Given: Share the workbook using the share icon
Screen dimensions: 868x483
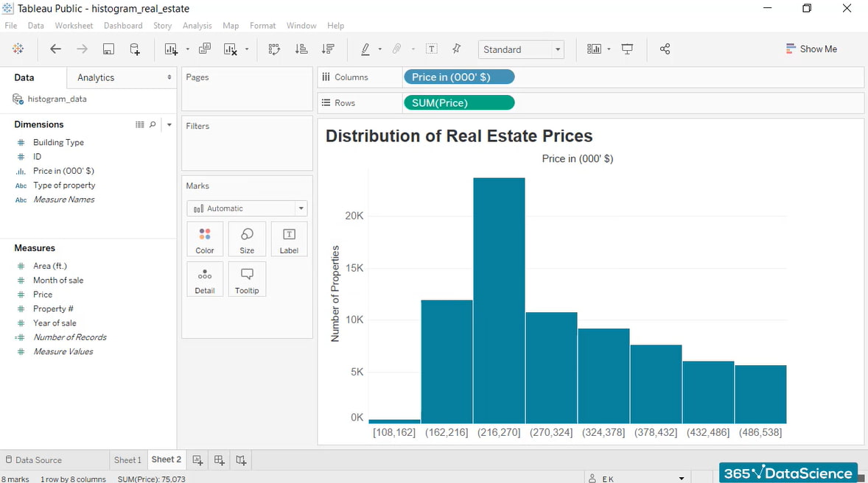Looking at the screenshot, I should pyautogui.click(x=665, y=49).
